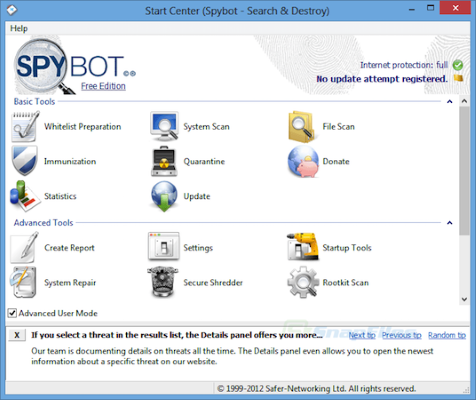Viewport: 476px width, 400px height.
Task: Follow the Free Edition link
Action: [103, 86]
